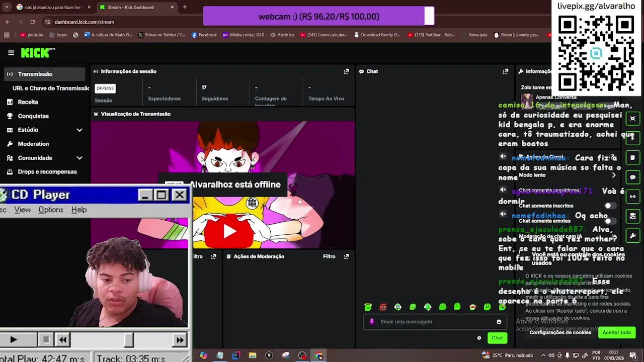644x362 pixels.
Task: Click the first green emote in chat row
Action: (x=368, y=307)
